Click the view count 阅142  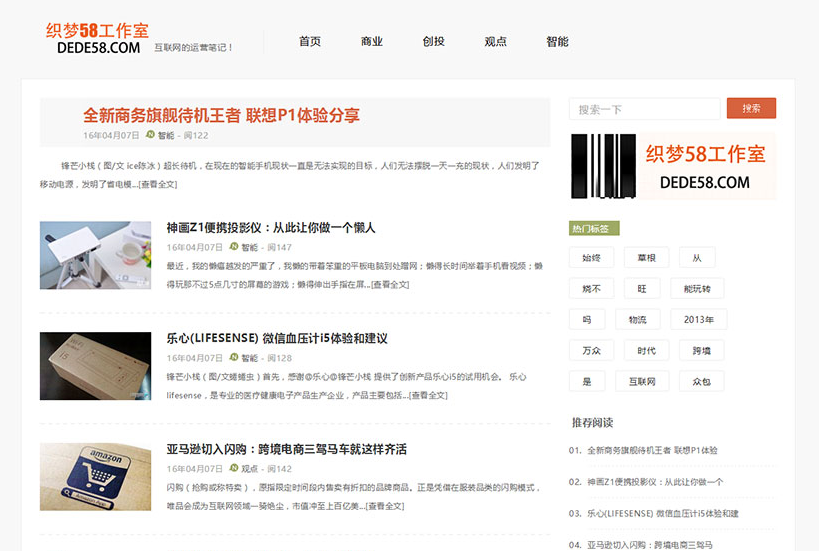click(279, 468)
